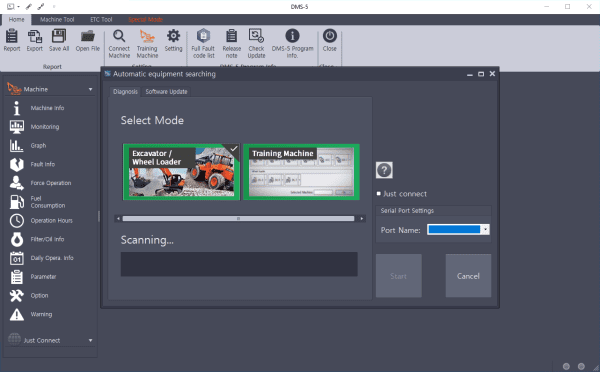
Task: Select Training Machine mode thumbnail
Action: (302, 172)
